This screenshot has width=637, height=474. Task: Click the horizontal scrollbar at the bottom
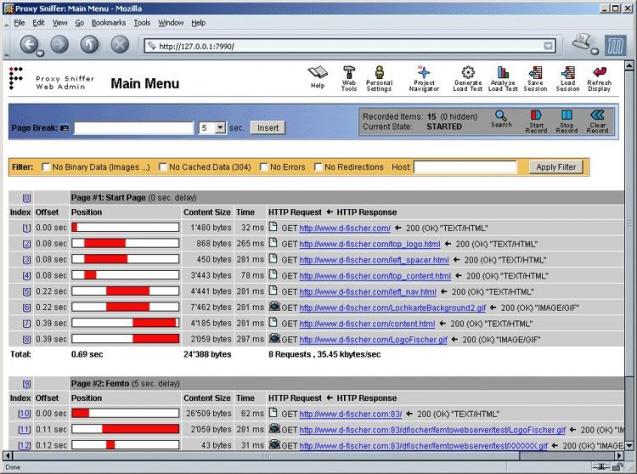pos(312,456)
